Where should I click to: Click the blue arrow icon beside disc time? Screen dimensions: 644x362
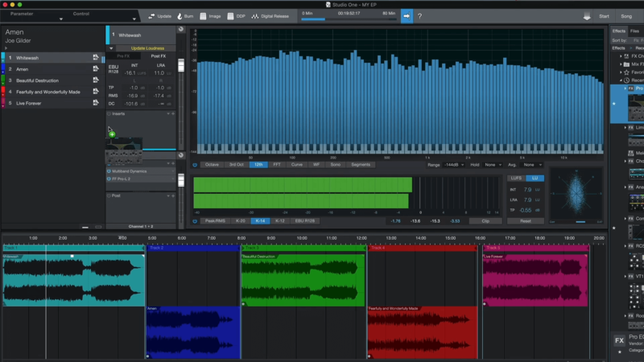(407, 16)
